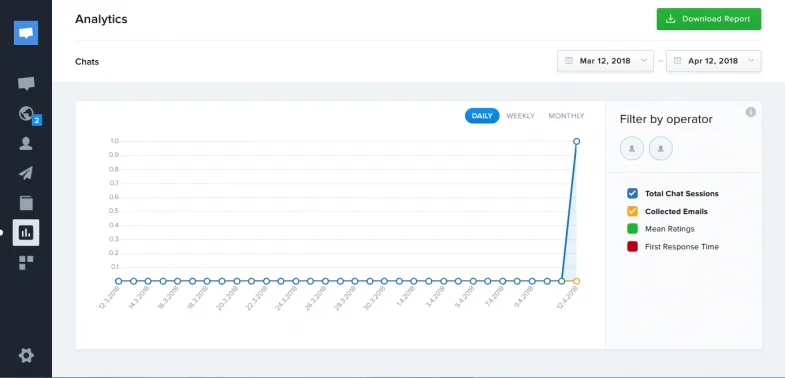Image resolution: width=785 pixels, height=378 pixels.
Task: Open the chat conversations icon in sidebar
Action: click(x=26, y=84)
